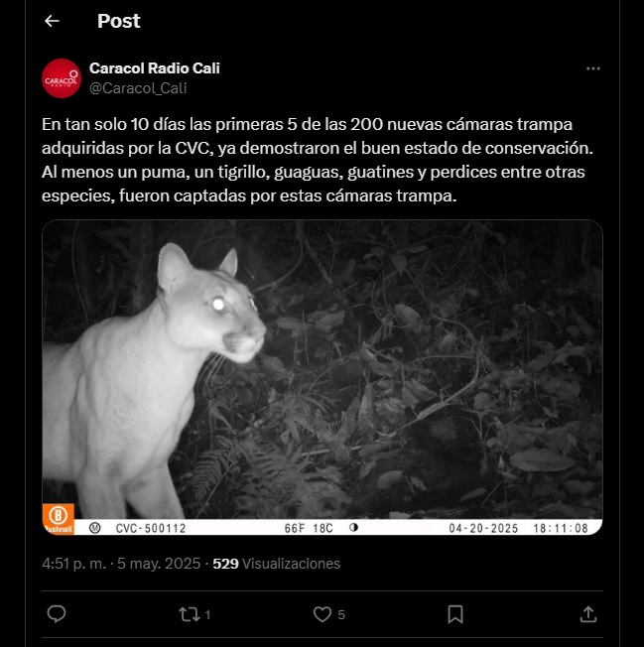Click the like count number 5
Screen dimensions: 644x647
[x=341, y=615]
